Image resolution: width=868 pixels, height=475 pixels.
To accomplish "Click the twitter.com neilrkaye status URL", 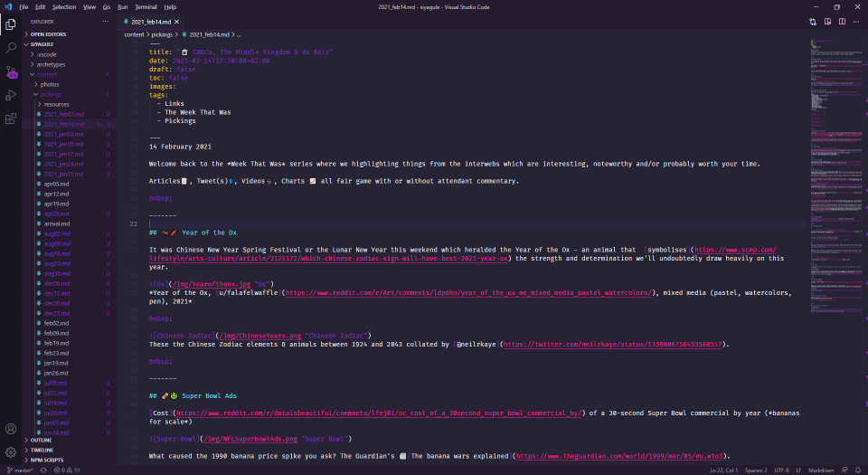I will (x=613, y=345).
